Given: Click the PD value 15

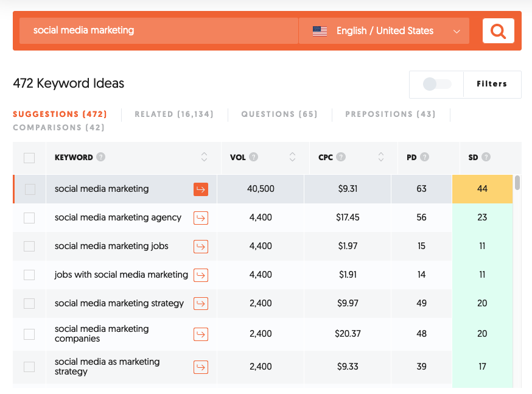Looking at the screenshot, I should (x=421, y=245).
